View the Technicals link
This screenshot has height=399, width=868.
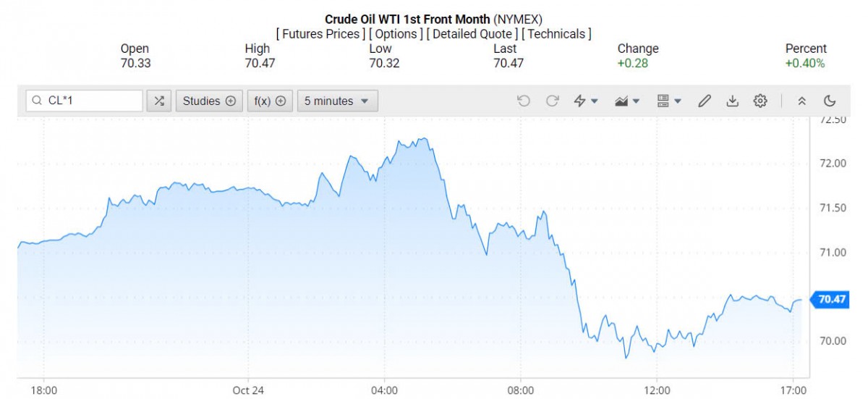[556, 34]
